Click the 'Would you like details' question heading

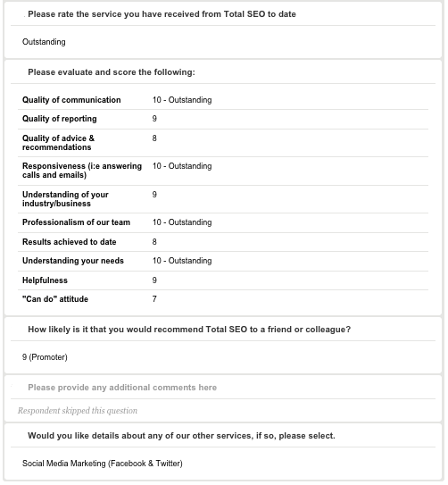pyautogui.click(x=181, y=436)
